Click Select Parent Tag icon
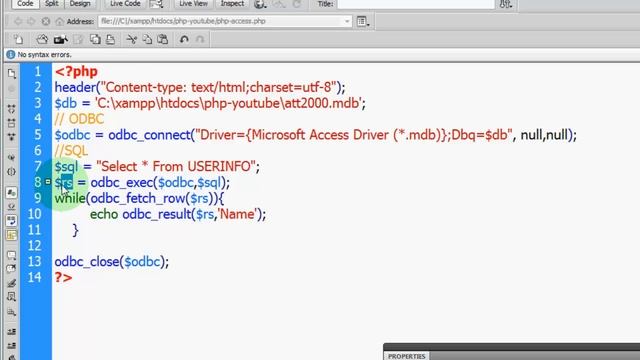The height and width of the screenshot is (360, 640). point(11,157)
